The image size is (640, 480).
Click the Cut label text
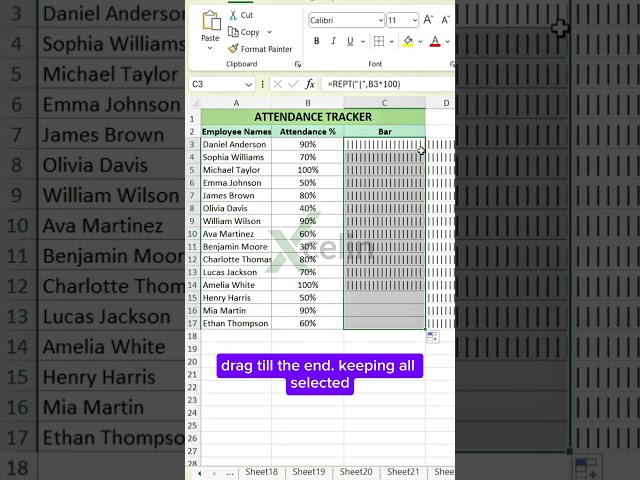tap(247, 15)
